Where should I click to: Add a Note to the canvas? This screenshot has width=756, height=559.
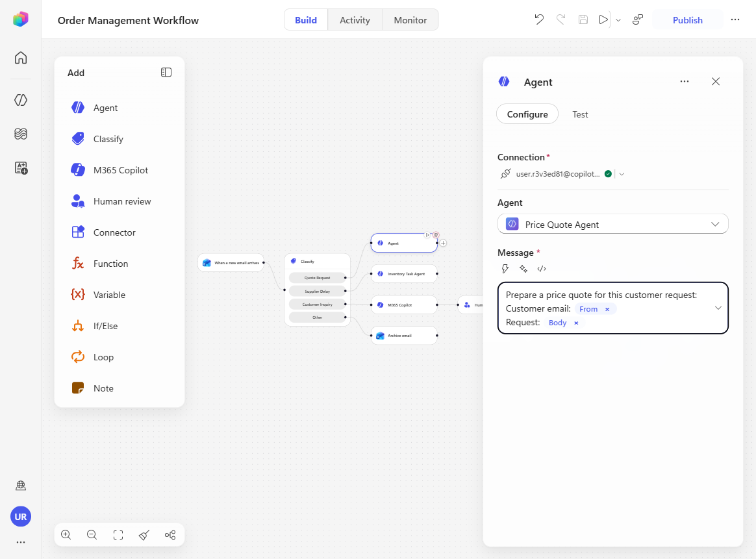[x=120, y=388]
